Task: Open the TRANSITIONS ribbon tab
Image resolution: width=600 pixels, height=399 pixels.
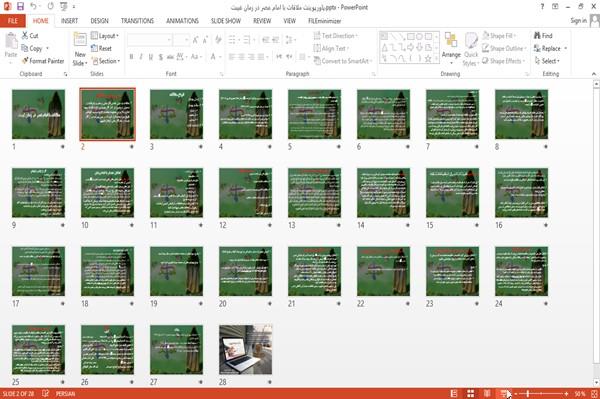Action: pos(137,21)
